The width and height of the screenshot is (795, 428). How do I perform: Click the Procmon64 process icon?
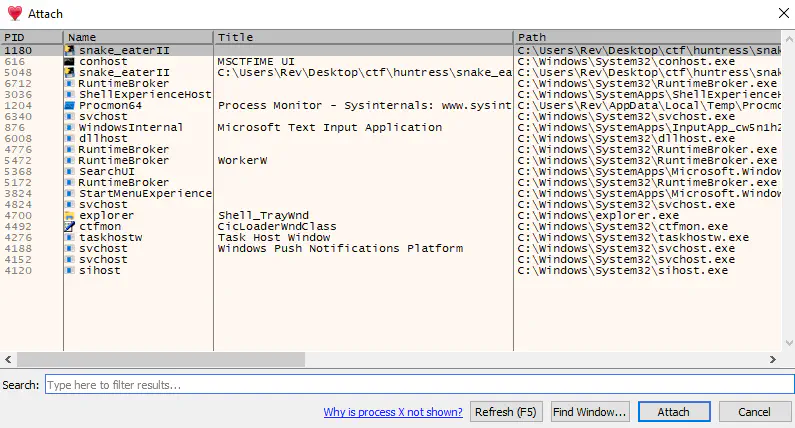(x=70, y=105)
